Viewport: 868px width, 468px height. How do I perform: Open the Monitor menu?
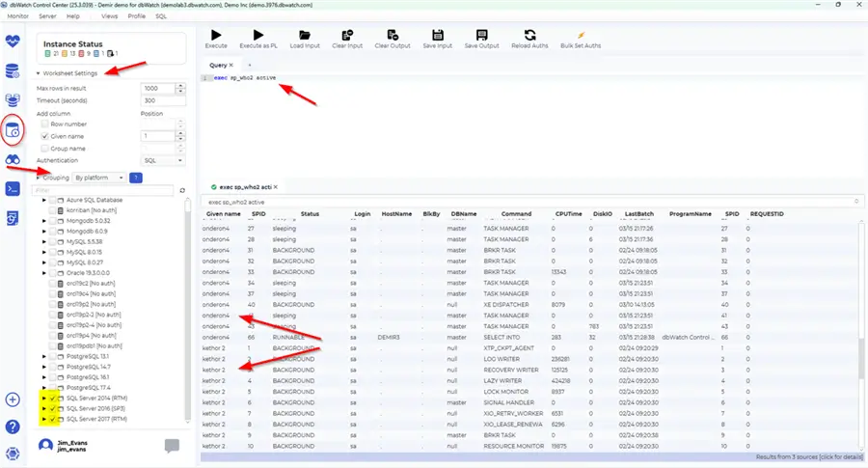pyautogui.click(x=17, y=16)
